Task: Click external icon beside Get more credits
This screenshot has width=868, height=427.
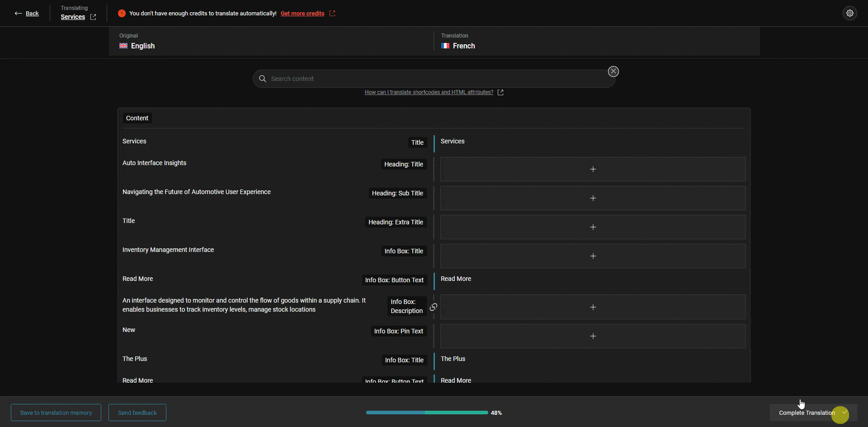Action: [x=332, y=13]
